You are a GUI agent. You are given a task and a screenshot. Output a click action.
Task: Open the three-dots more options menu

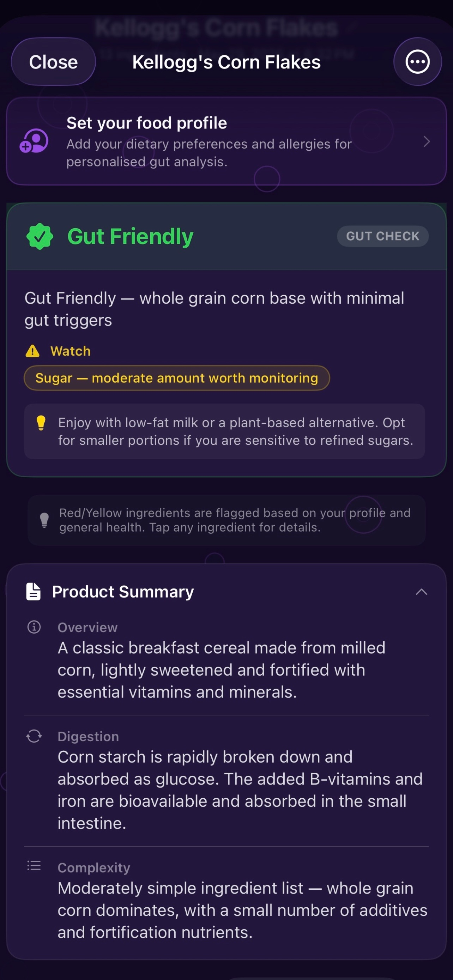(x=417, y=62)
